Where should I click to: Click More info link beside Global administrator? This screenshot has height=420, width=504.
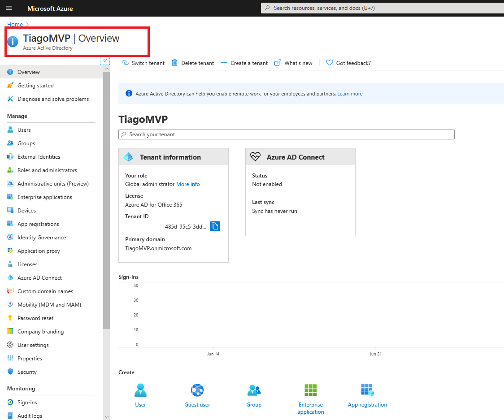click(188, 184)
